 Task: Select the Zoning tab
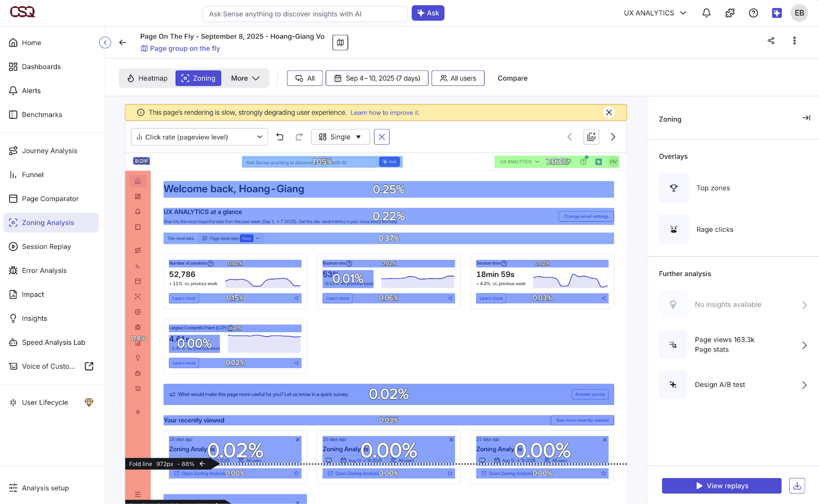[199, 78]
